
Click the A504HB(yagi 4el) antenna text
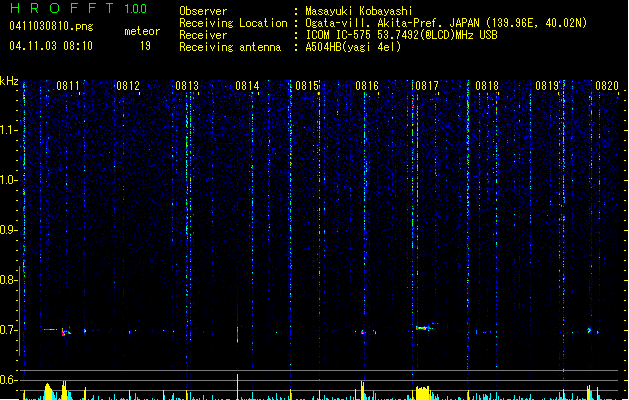(x=353, y=47)
